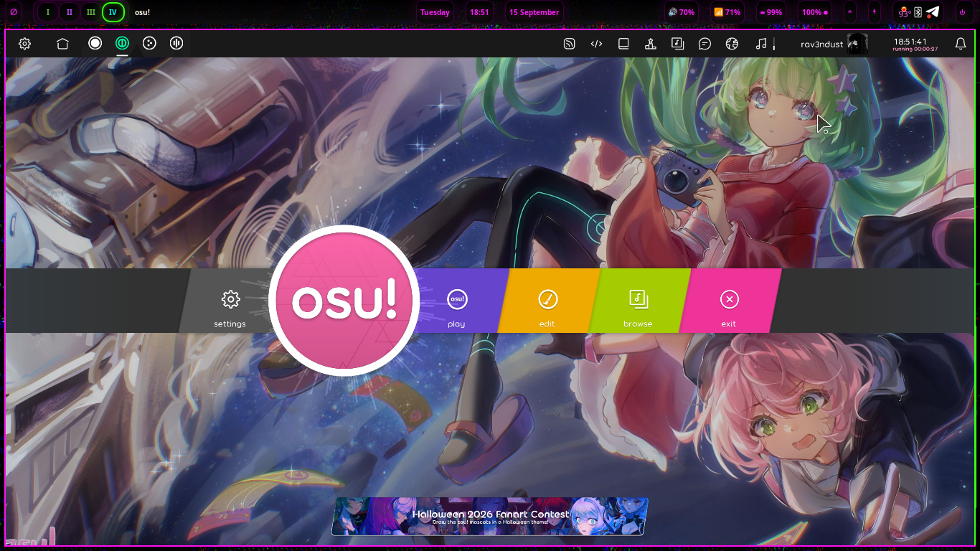Open the news feed icon
980x551 pixels.
tap(569, 44)
